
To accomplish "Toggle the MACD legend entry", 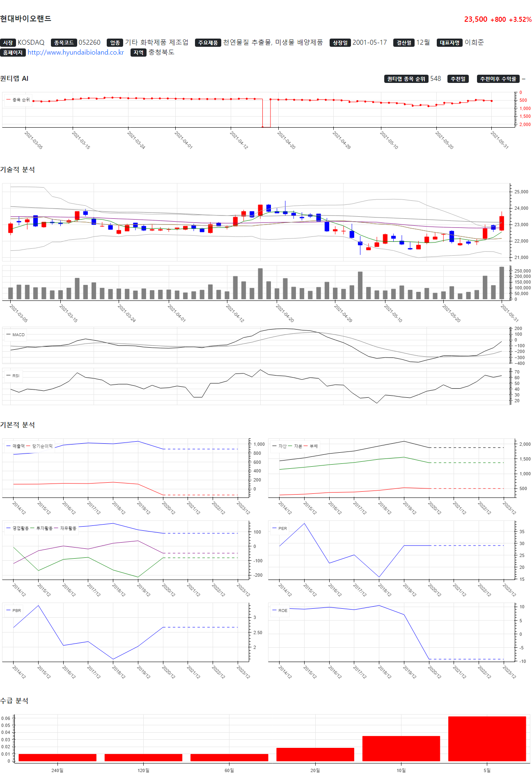I will [x=16, y=335].
